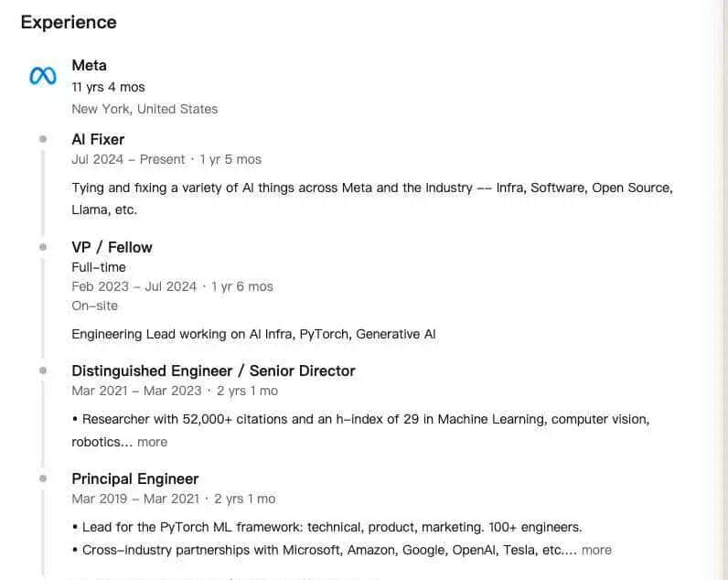Click the Experience section heading
This screenshot has height=580, width=728.
(69, 22)
